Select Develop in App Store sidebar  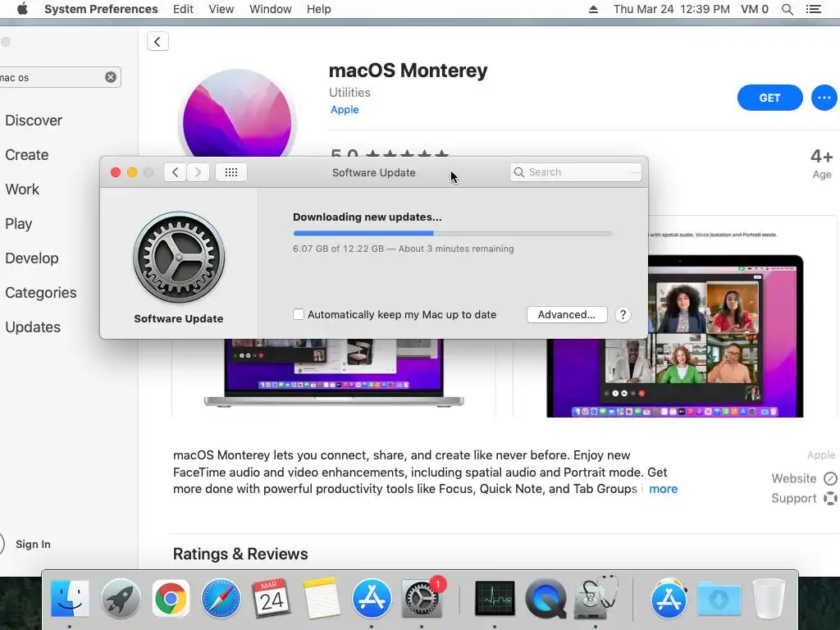click(32, 258)
